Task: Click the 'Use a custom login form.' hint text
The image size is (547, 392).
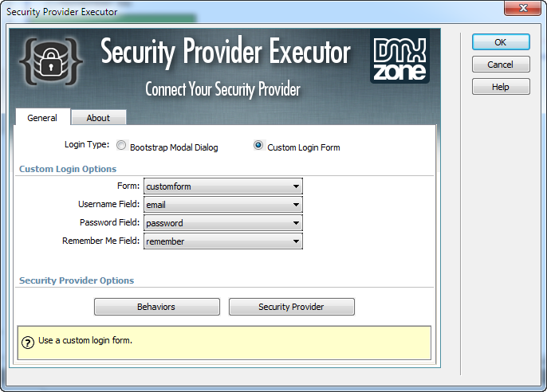Action: (x=85, y=340)
